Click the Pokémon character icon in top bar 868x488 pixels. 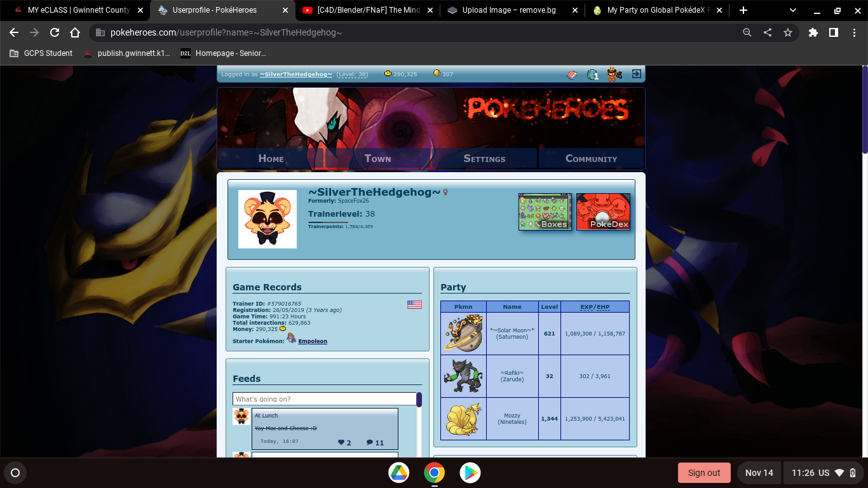pyautogui.click(x=613, y=74)
